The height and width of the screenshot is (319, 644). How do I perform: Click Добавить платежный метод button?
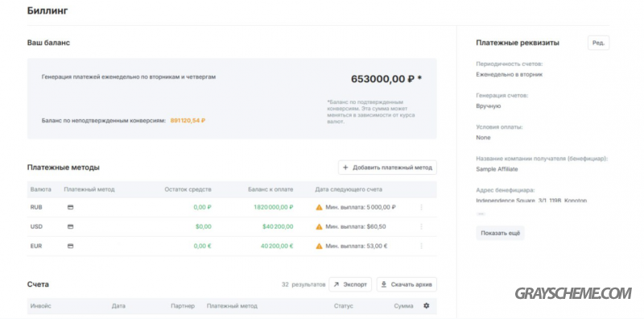coord(387,168)
